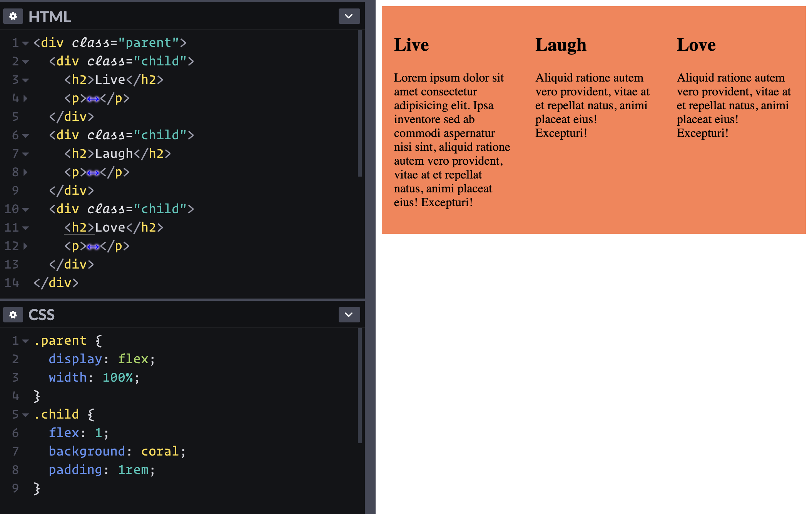Click the flex: 1 declaration in CSS

tap(79, 432)
